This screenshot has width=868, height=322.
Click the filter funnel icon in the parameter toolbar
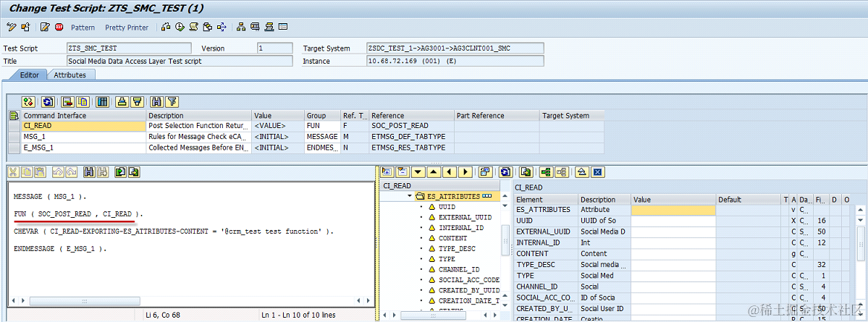click(172, 102)
